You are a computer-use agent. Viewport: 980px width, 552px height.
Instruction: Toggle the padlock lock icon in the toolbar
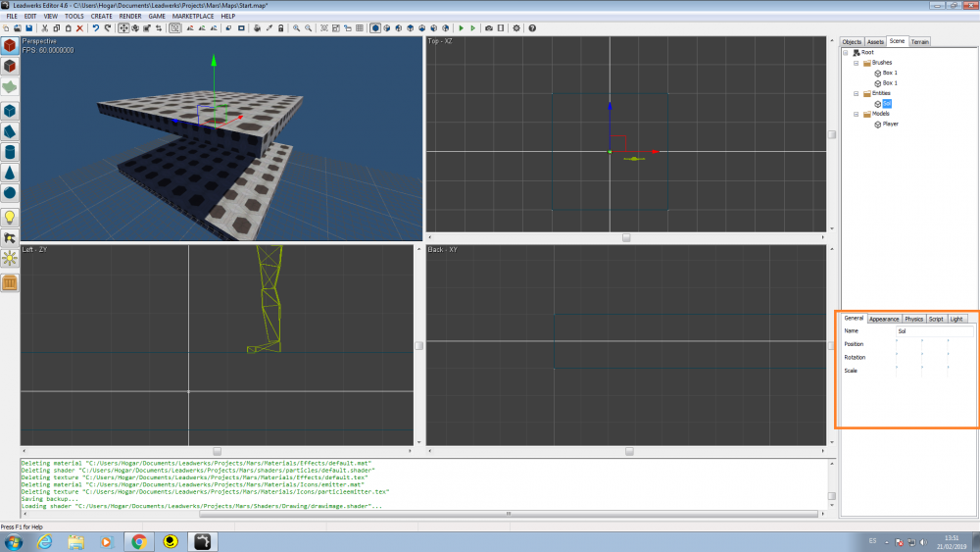[x=280, y=28]
